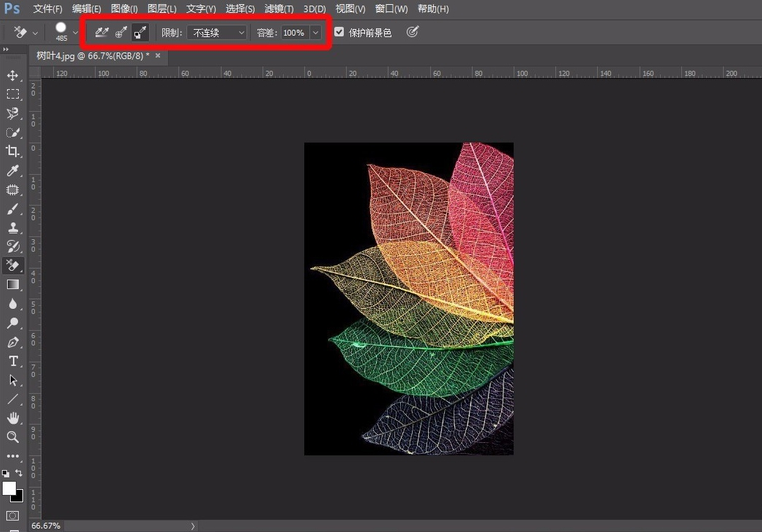The image size is (762, 532).
Task: Activate the Clone Stamp tool
Action: [x=13, y=227]
